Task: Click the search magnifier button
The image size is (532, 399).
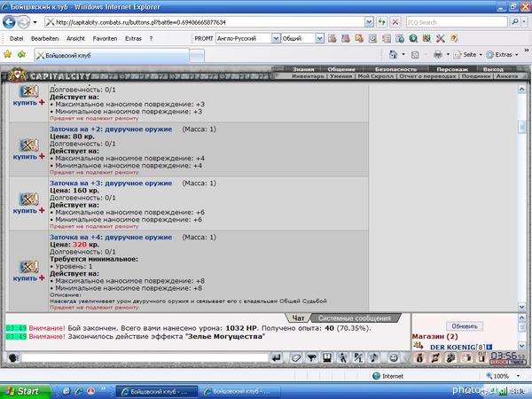Action: click(514, 22)
